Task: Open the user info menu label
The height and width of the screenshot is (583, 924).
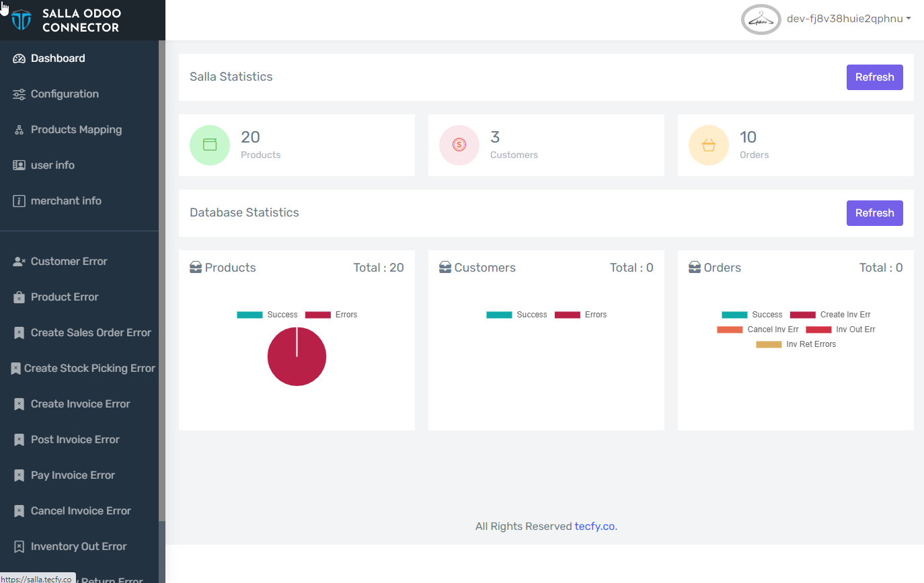Action: tap(52, 165)
